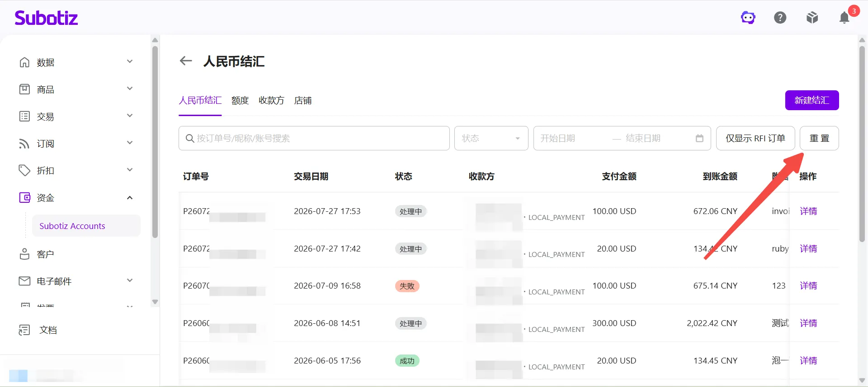Click the 商品 product icon
Viewport: 868px width, 387px height.
(24, 89)
